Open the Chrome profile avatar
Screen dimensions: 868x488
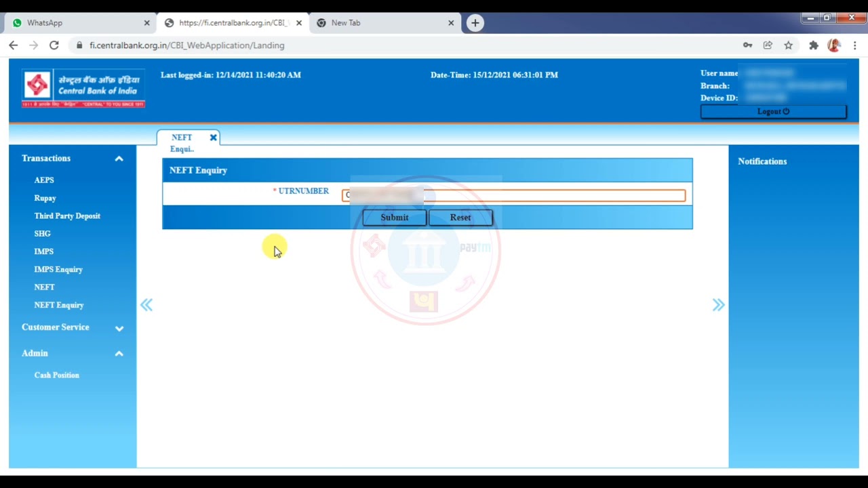(834, 45)
